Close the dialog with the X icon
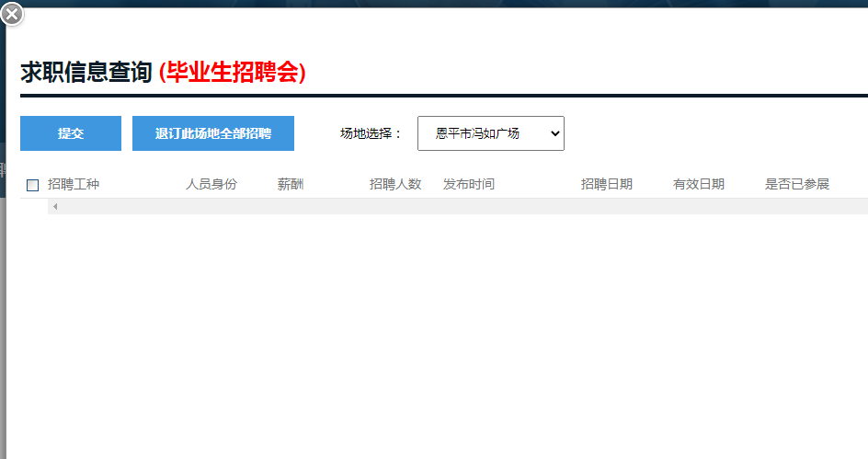Image resolution: width=868 pixels, height=459 pixels. (12, 14)
